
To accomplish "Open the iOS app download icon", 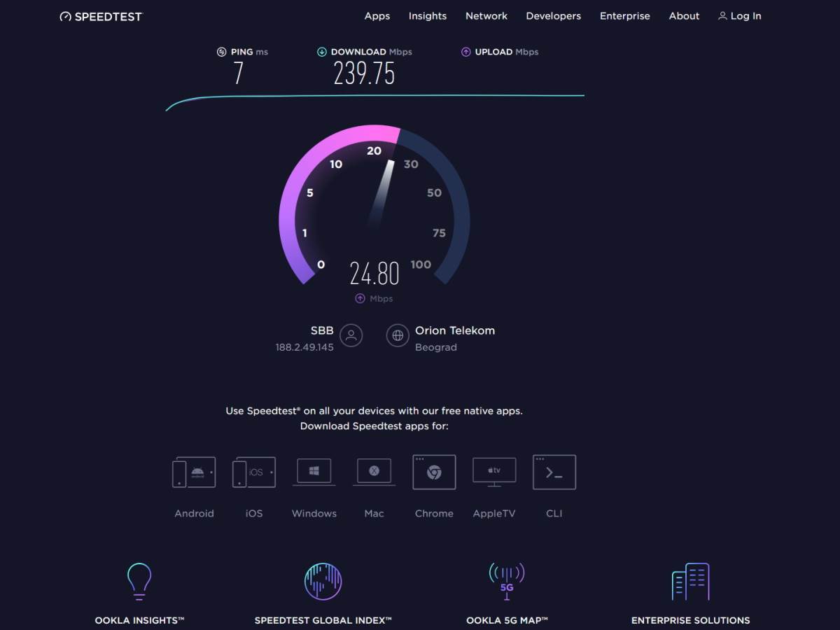I will (253, 472).
